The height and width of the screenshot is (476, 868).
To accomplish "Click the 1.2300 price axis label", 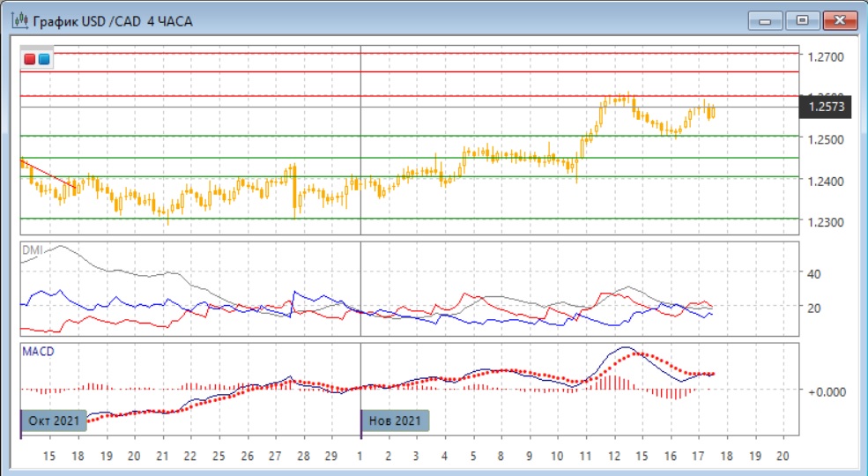I will point(825,222).
